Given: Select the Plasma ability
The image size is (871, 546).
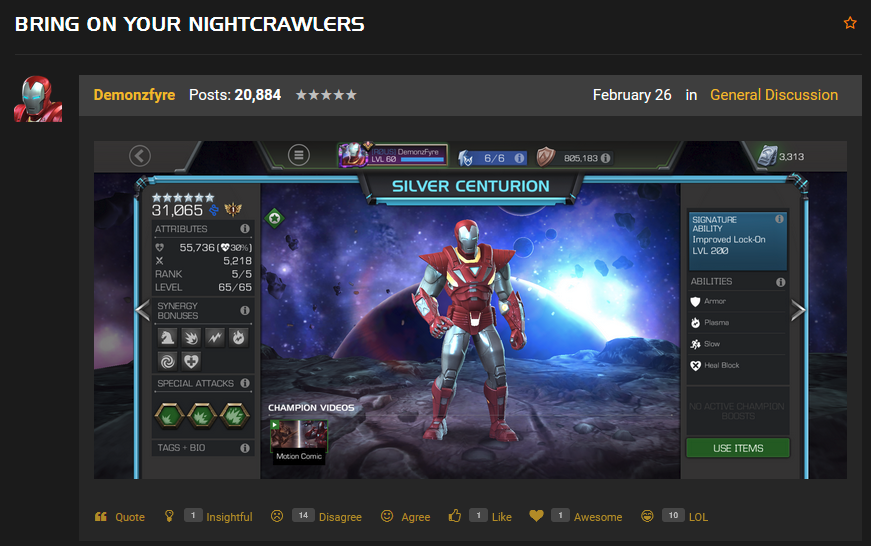Looking at the screenshot, I should [x=738, y=323].
